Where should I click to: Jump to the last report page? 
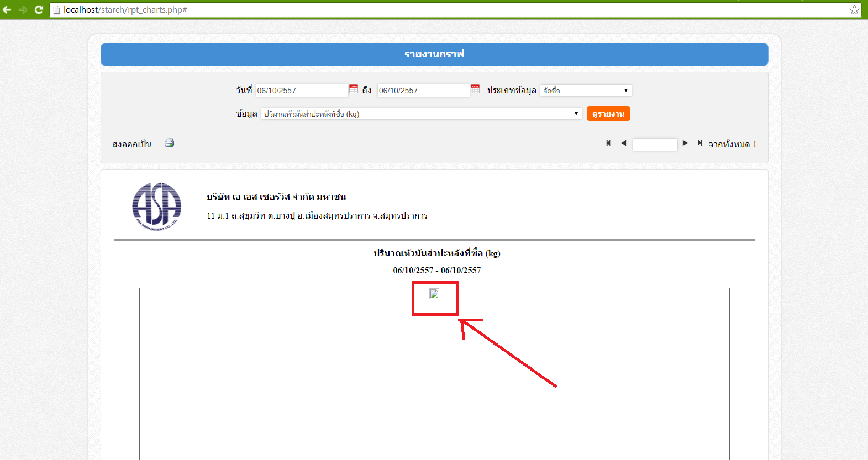[x=699, y=143]
